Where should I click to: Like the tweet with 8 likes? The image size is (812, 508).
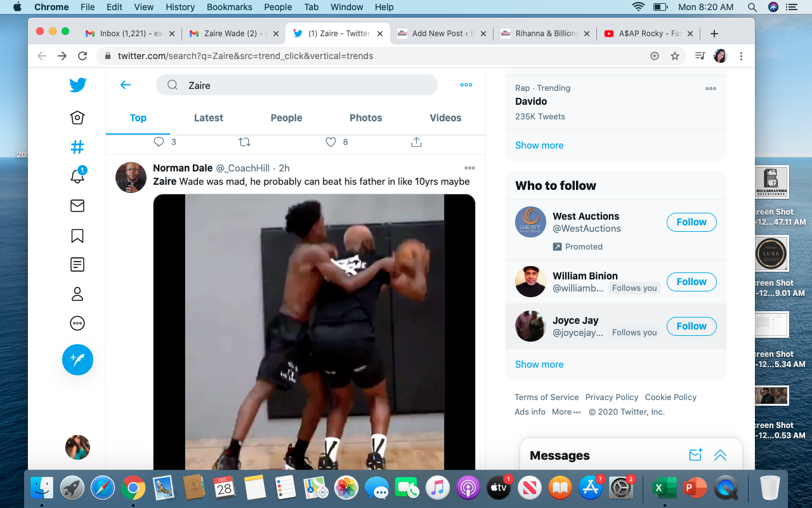coord(331,142)
